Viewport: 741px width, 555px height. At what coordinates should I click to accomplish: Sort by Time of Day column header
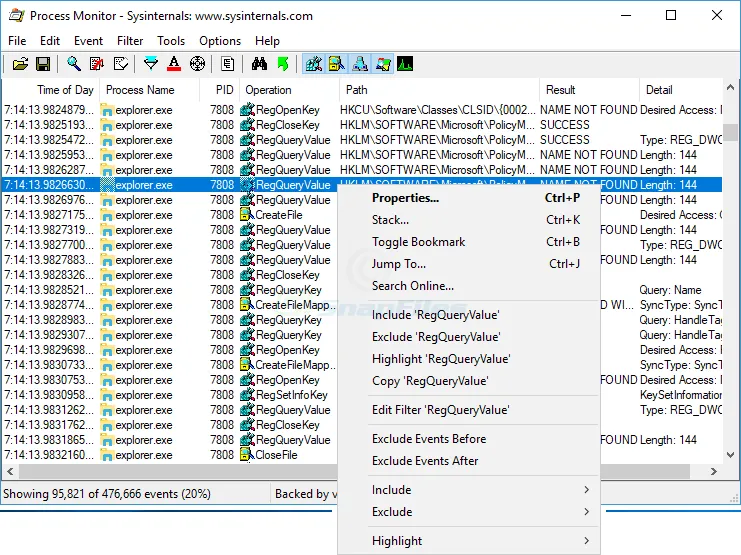point(51,90)
